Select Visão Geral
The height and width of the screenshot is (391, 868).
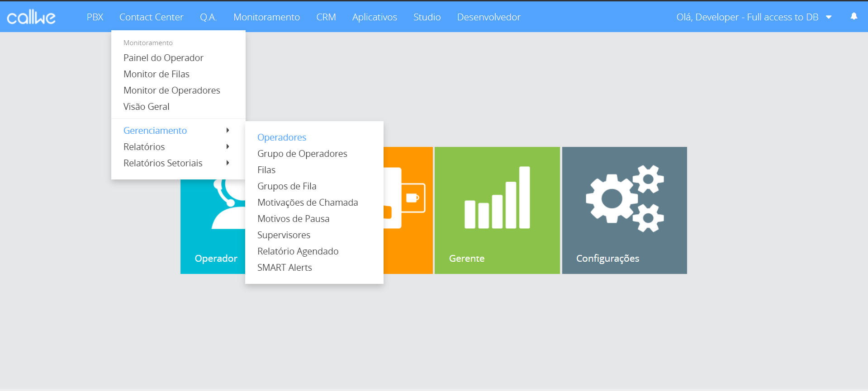(x=147, y=107)
